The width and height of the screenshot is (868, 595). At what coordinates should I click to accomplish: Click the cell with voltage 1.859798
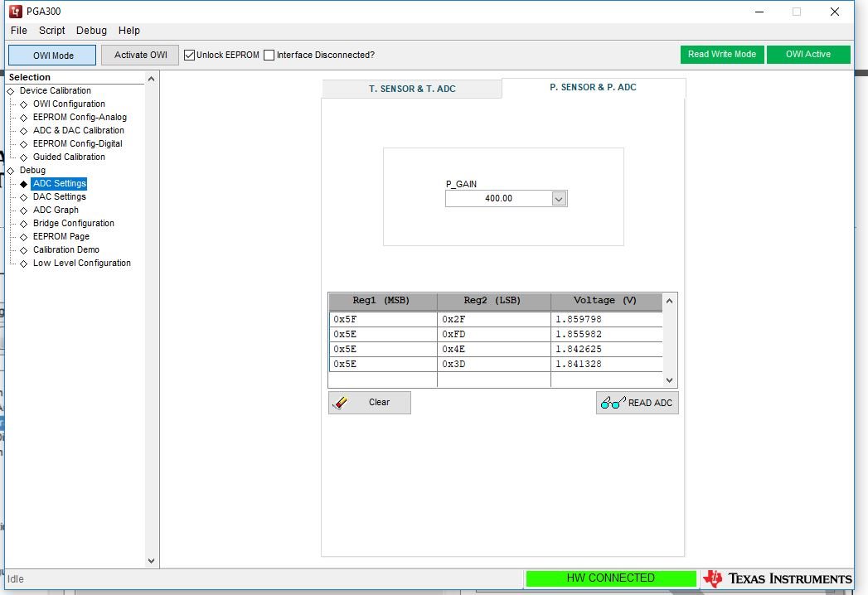tap(606, 319)
